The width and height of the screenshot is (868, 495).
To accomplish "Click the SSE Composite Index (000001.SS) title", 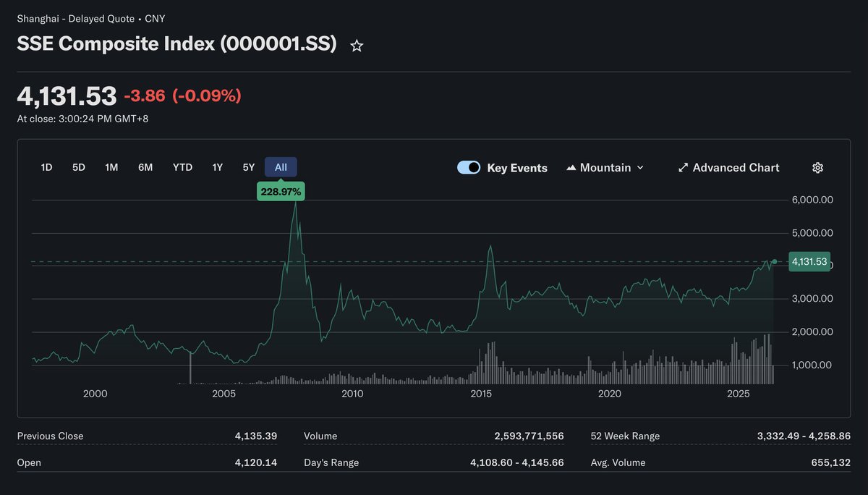I will click(x=177, y=43).
